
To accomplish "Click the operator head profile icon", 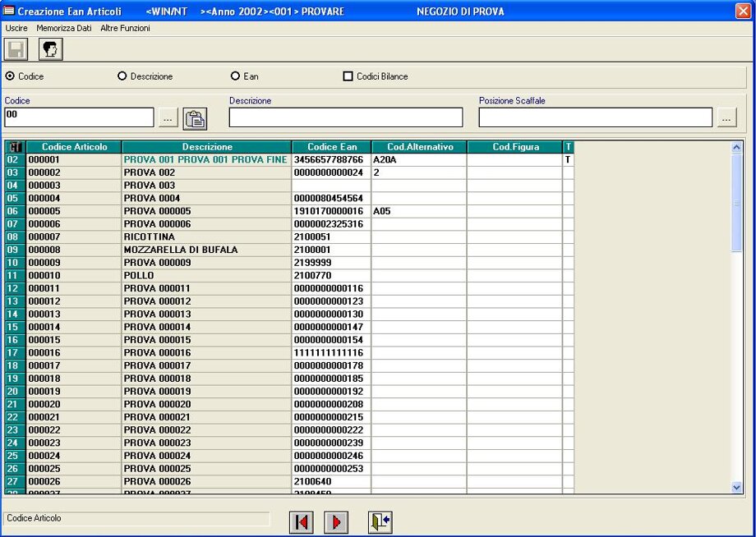I will tap(51, 49).
